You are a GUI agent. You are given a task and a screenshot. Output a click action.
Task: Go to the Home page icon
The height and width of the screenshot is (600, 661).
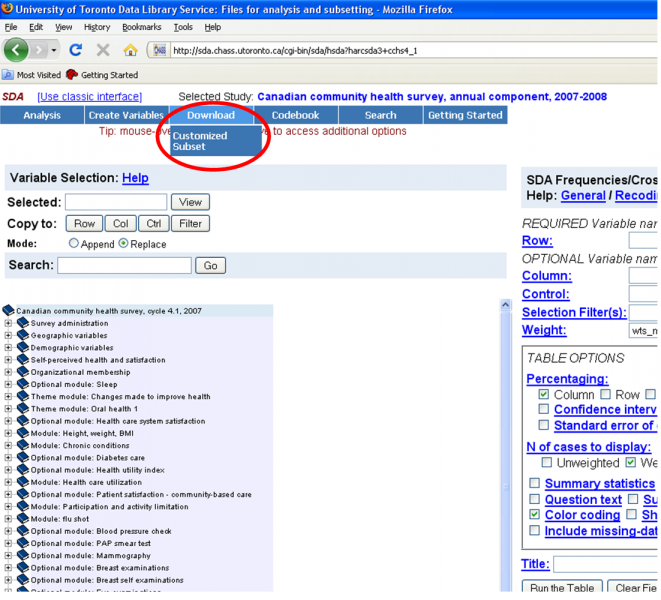[130, 49]
